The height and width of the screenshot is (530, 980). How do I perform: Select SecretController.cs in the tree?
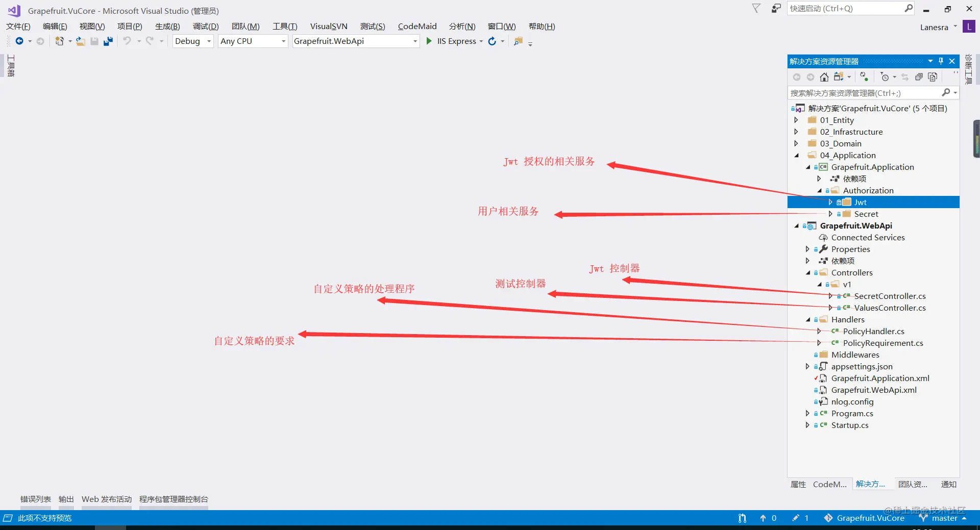pyautogui.click(x=890, y=296)
